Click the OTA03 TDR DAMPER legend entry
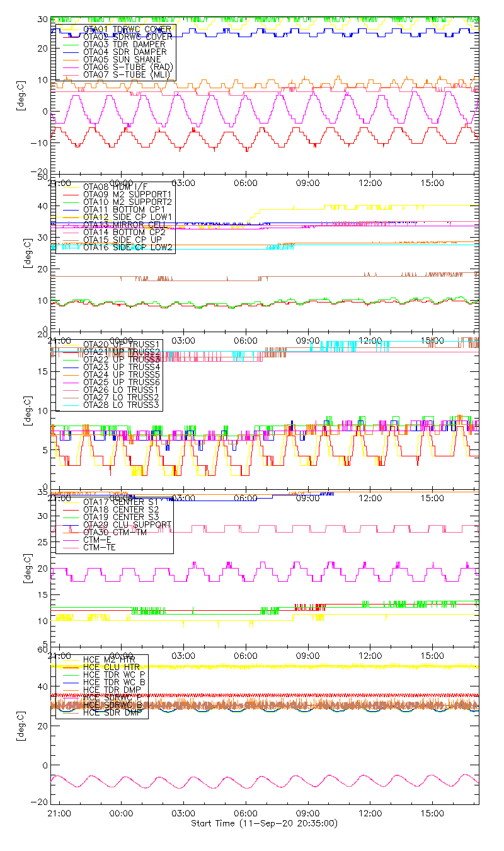This screenshot has width=504, height=851. (x=124, y=44)
